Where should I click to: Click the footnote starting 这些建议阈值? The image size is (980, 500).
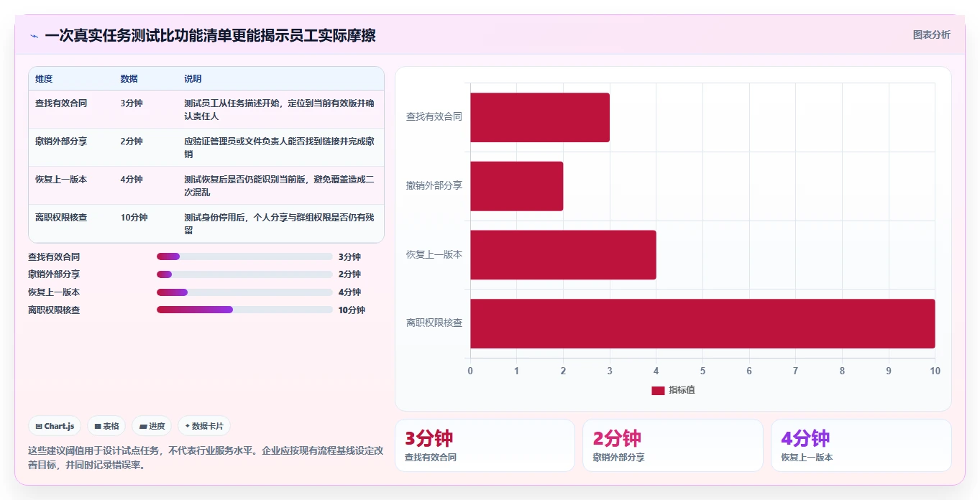206,458
